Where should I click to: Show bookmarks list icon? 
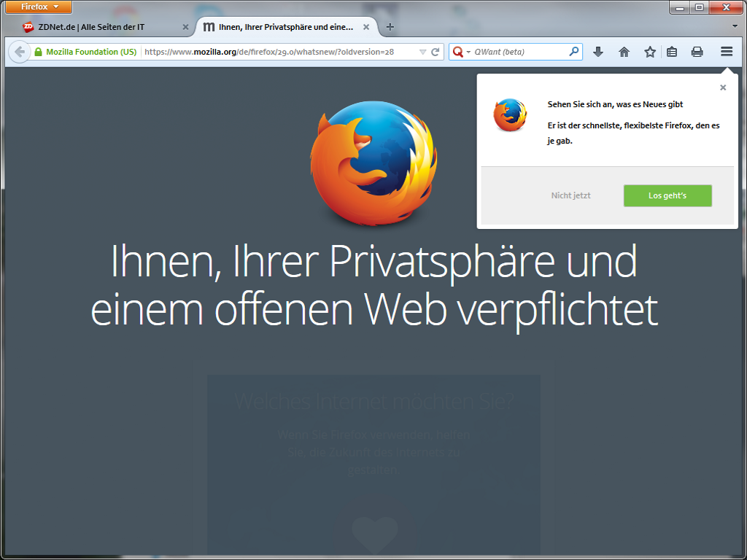672,52
